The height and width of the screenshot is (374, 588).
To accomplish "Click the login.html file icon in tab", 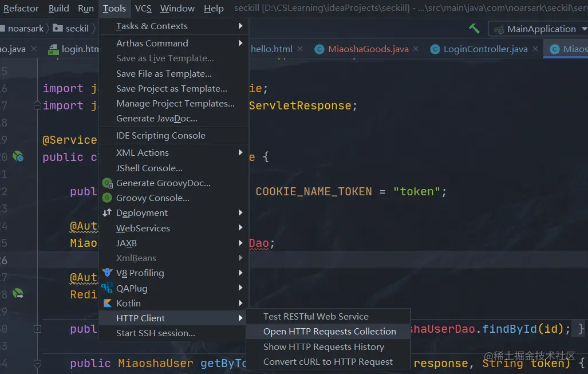I will point(54,49).
